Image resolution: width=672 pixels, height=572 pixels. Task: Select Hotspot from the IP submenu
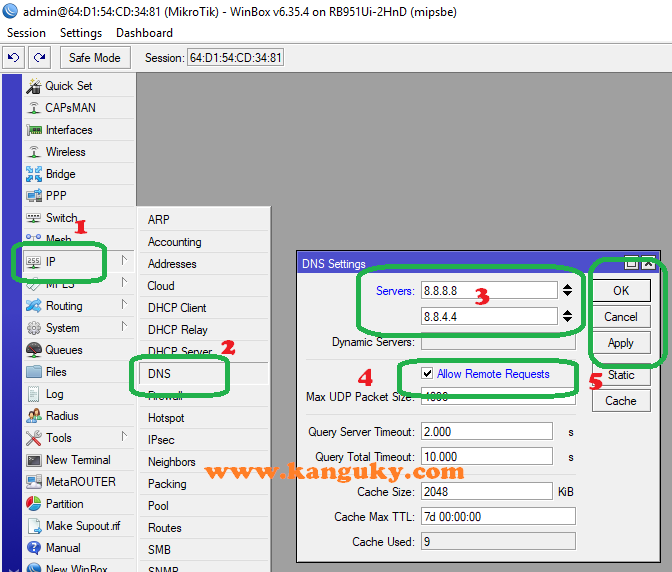point(204,418)
